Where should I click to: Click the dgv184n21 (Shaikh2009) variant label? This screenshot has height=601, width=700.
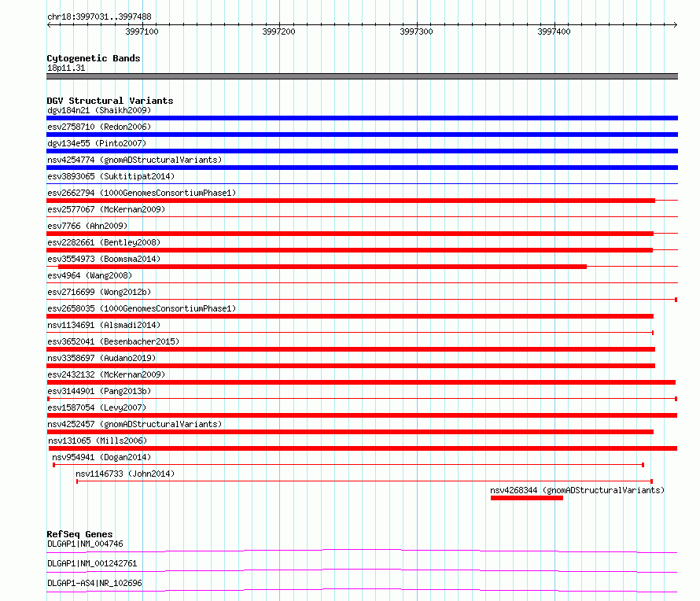click(99, 110)
